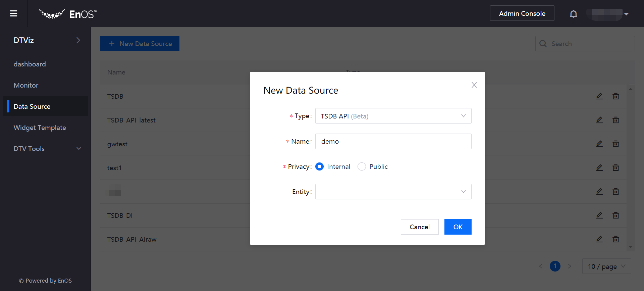Click Cancel in the dialog

click(x=420, y=227)
